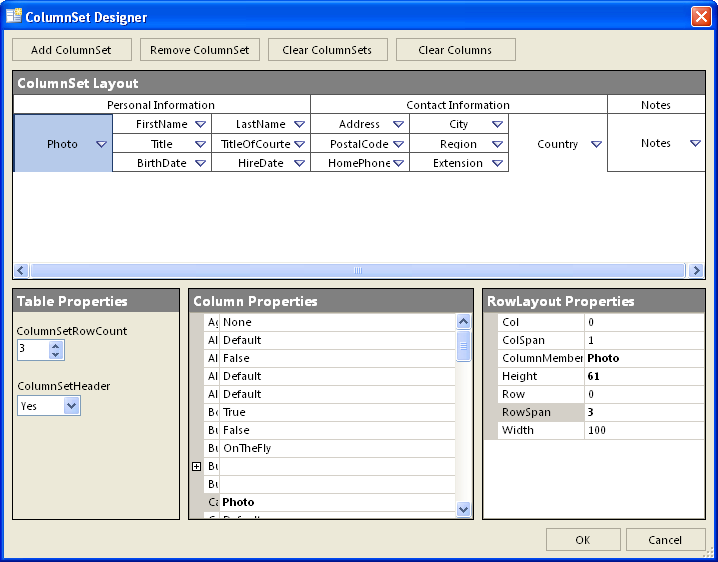This screenshot has width=718, height=562.
Task: Click the Column Properties scroll down arrow
Action: point(463,509)
